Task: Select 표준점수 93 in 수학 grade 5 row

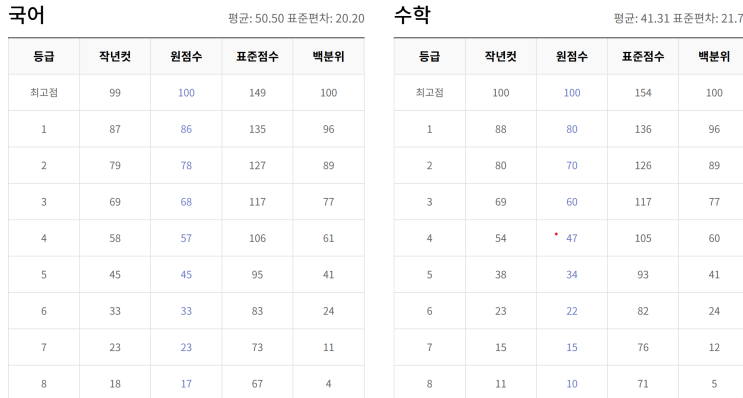Action: 643,275
